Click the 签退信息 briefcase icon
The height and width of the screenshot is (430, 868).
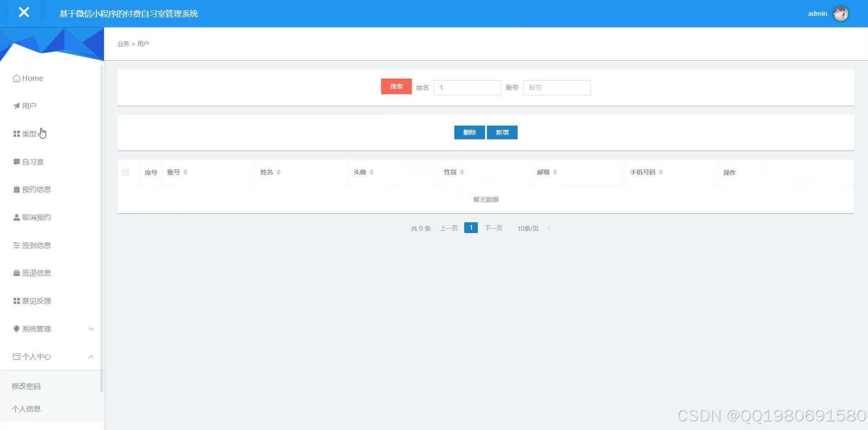(x=17, y=273)
